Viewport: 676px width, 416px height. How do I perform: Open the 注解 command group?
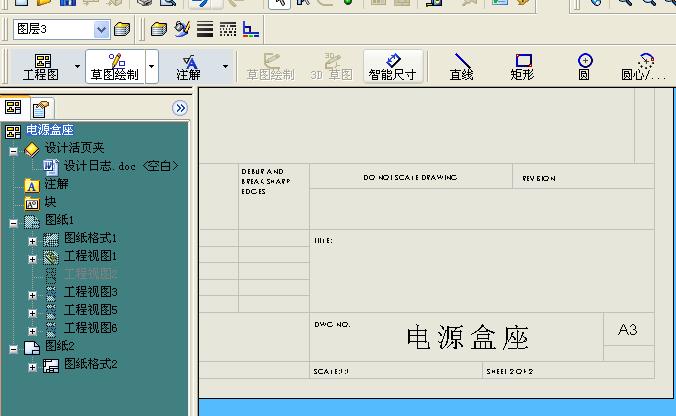click(188, 67)
